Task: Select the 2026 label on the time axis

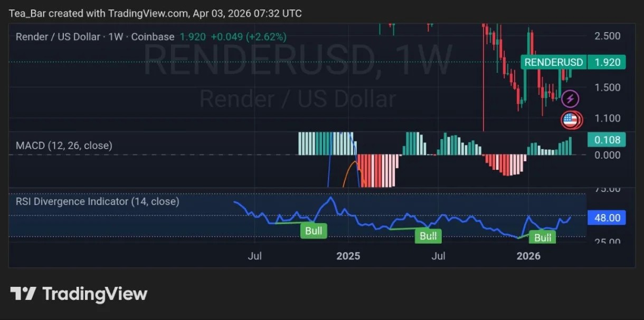Action: (529, 256)
